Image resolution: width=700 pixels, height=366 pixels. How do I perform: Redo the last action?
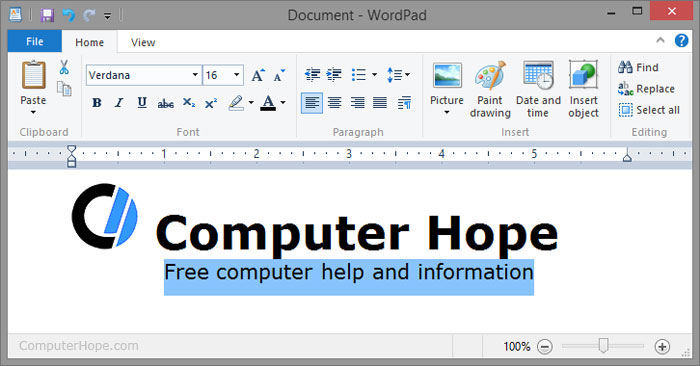coord(89,15)
